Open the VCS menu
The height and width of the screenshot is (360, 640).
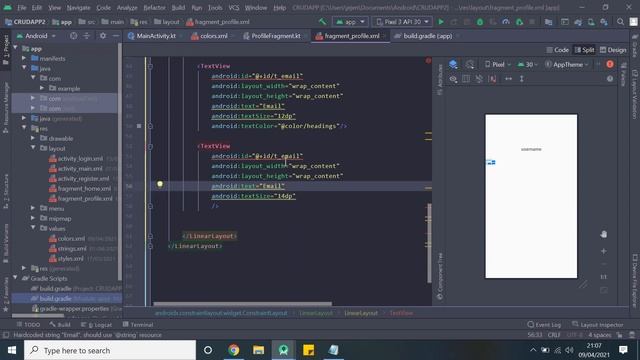(x=233, y=8)
